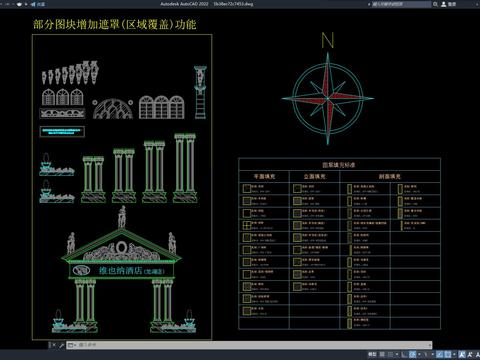The width and height of the screenshot is (480, 360).
Task: Click the workspace switching icon near top left
Action: pos(19,4)
